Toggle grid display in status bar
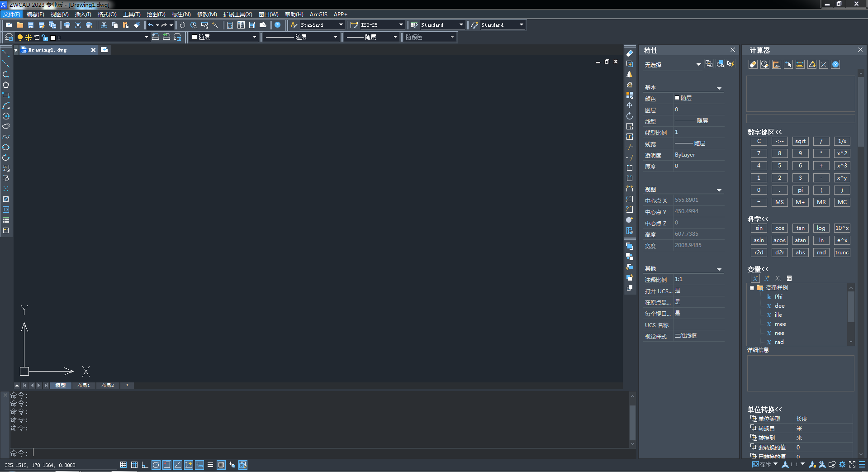868x472 pixels. pos(134,465)
